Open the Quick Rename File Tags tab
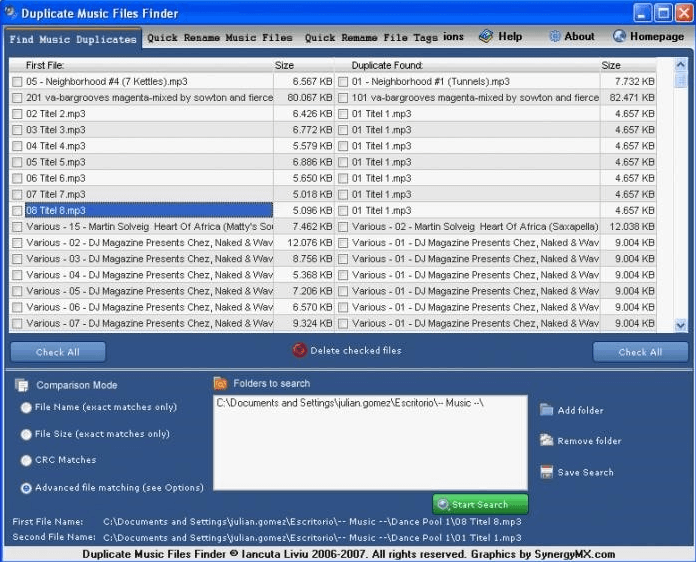The image size is (696, 562). point(371,38)
